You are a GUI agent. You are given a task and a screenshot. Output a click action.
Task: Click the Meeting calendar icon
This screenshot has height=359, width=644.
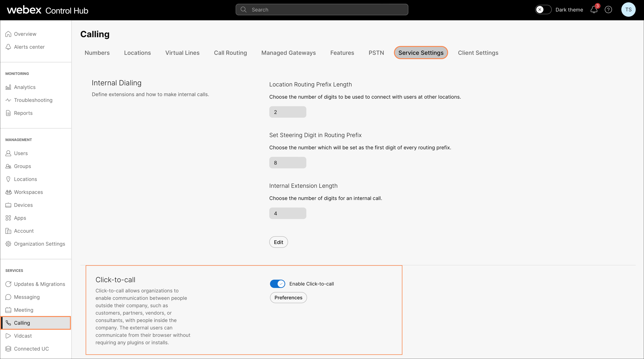coord(8,310)
